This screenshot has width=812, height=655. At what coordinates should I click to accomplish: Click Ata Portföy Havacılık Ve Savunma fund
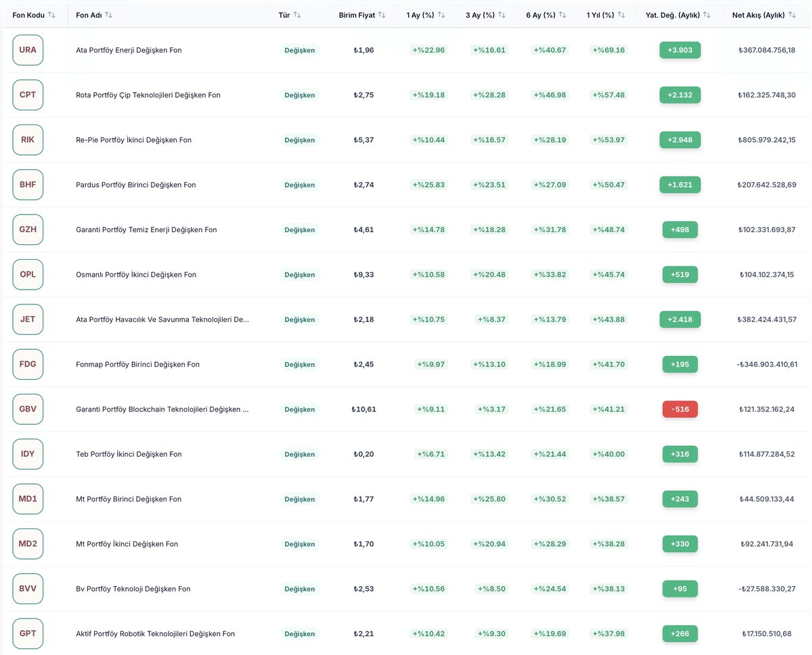(162, 319)
